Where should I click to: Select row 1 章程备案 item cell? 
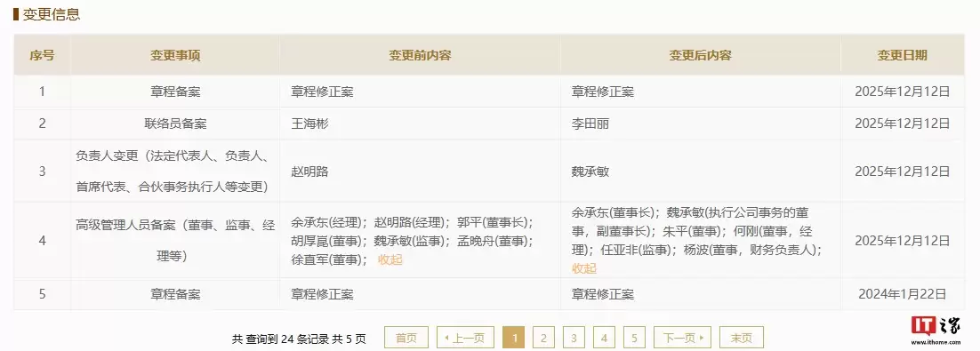[x=175, y=92]
